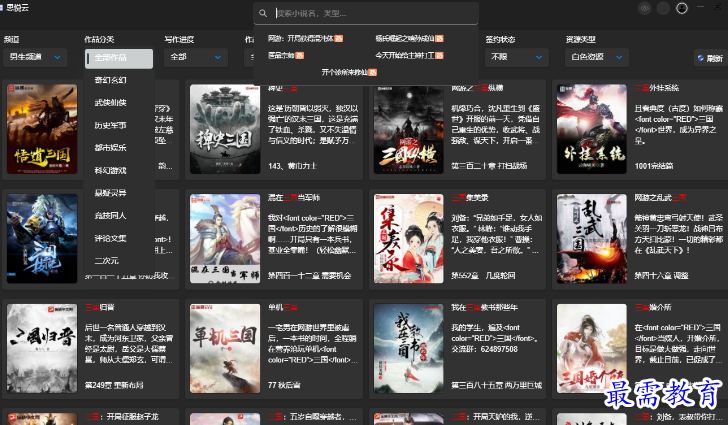Click the chapter text beginning 143、
This screenshot has width=728, height=425.
(292, 166)
